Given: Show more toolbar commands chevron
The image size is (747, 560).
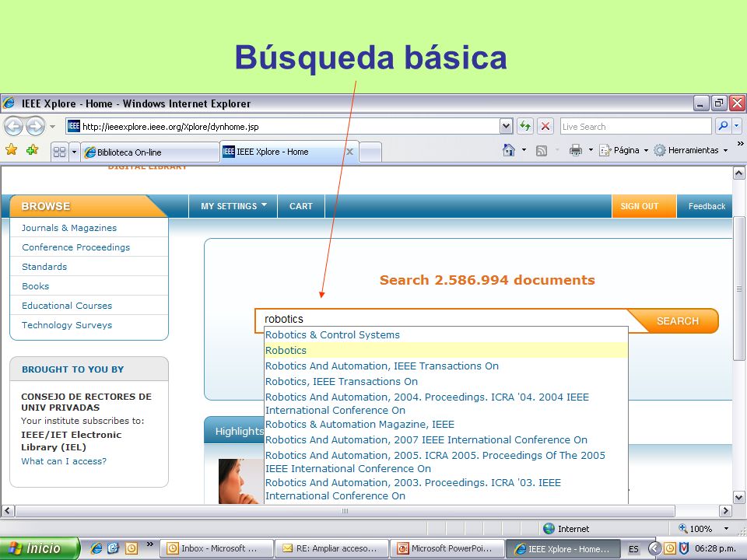Looking at the screenshot, I should point(740,143).
